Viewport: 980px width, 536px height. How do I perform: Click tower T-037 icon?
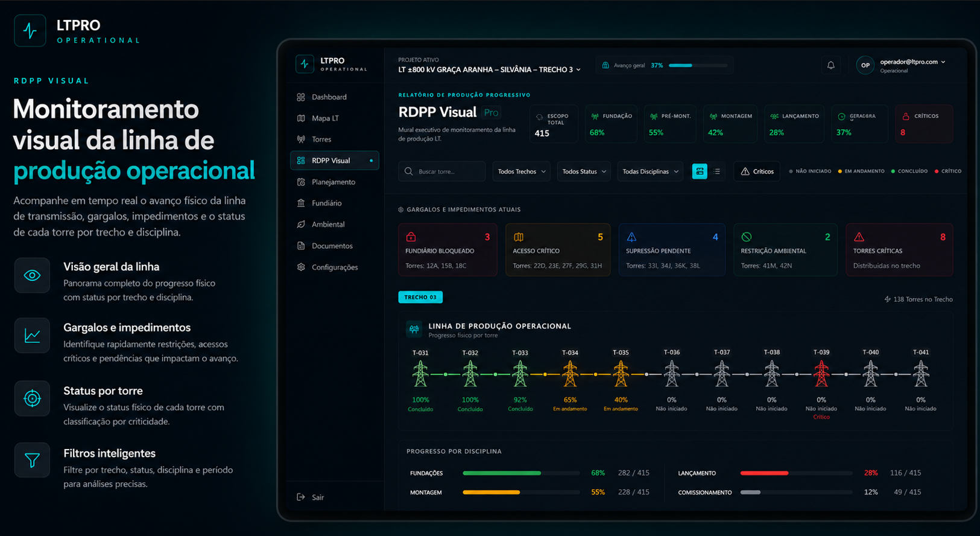point(721,374)
